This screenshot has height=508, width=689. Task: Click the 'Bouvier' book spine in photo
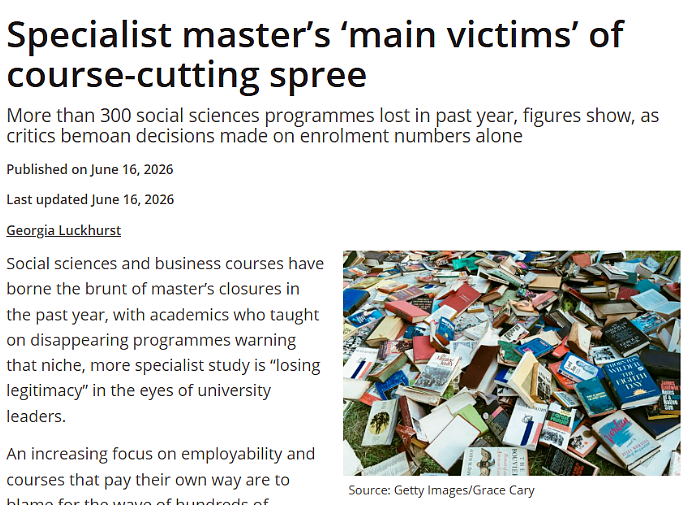click(x=493, y=462)
